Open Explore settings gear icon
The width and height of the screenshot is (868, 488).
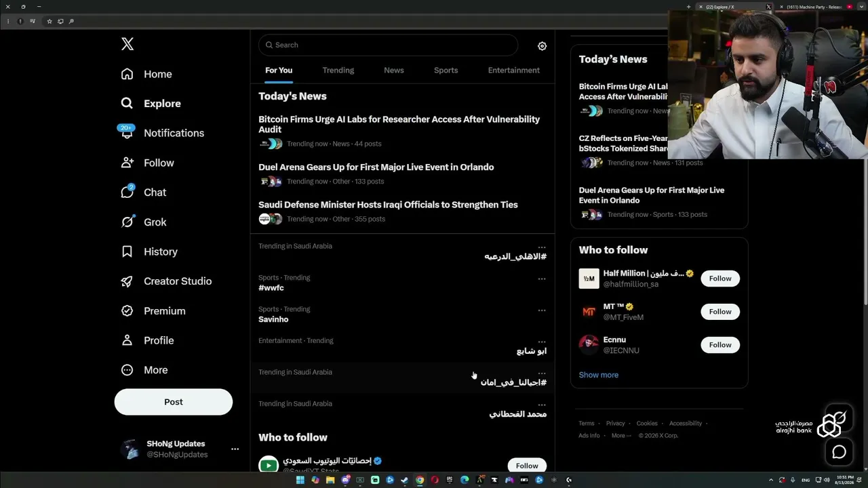(542, 46)
